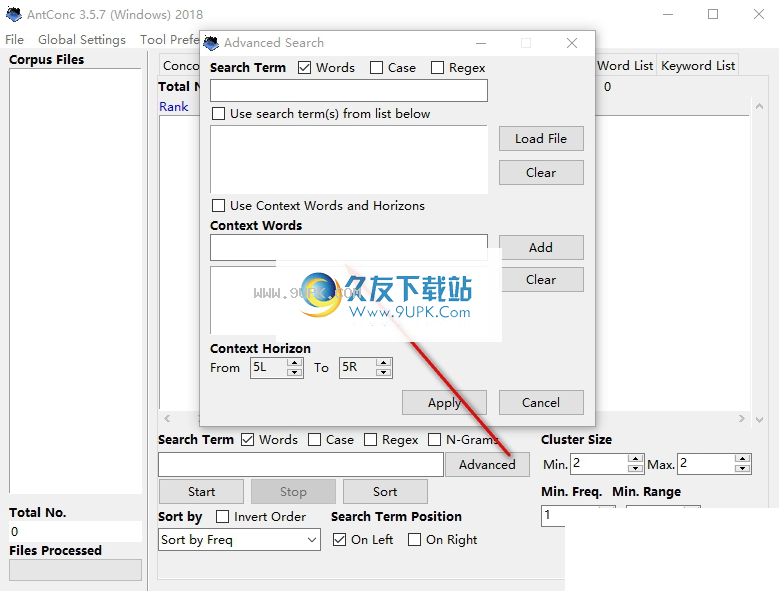Screen dimensions: 779x591
Task: Click results scrollbar up arrow
Action: pyautogui.click(x=759, y=106)
